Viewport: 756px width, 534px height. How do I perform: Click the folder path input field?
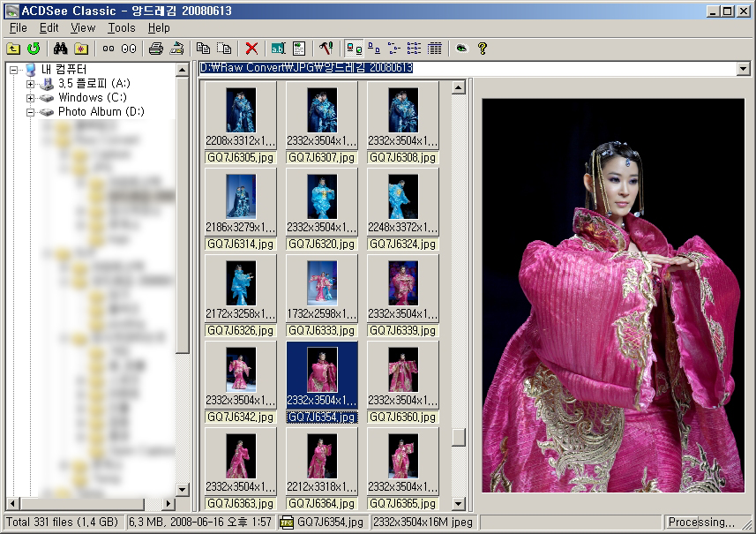(468, 69)
